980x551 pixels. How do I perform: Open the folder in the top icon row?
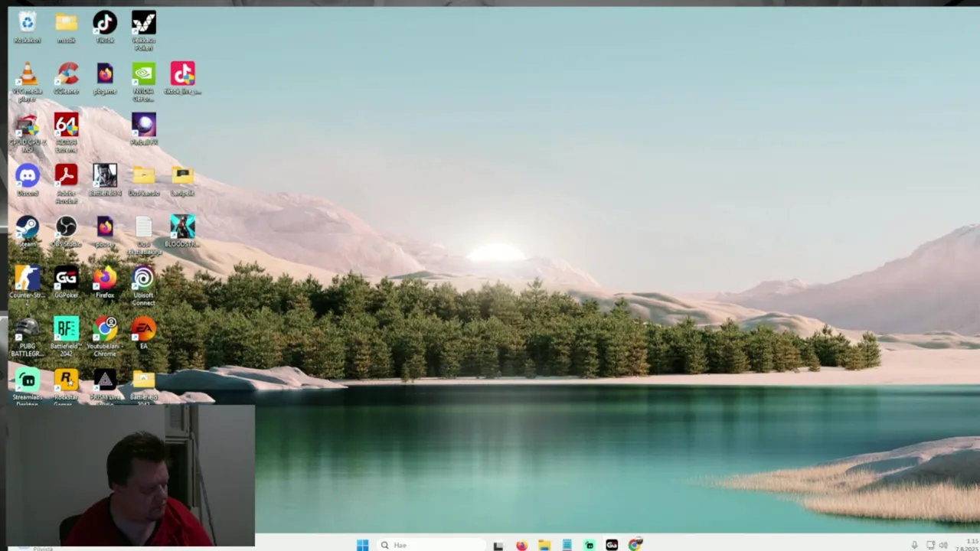pyautogui.click(x=67, y=27)
